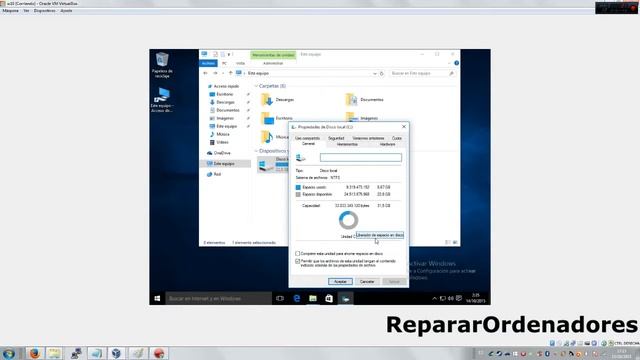Switch to the Herramientas tab

[x=347, y=144]
